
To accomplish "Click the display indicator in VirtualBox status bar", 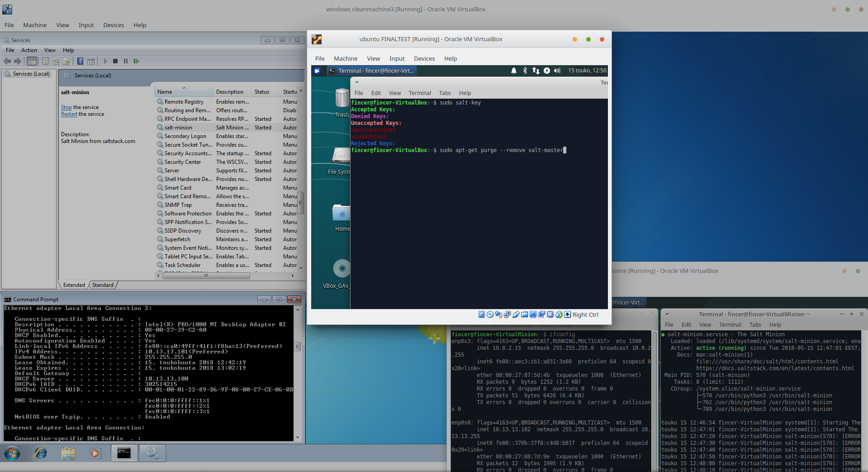I will (533, 315).
